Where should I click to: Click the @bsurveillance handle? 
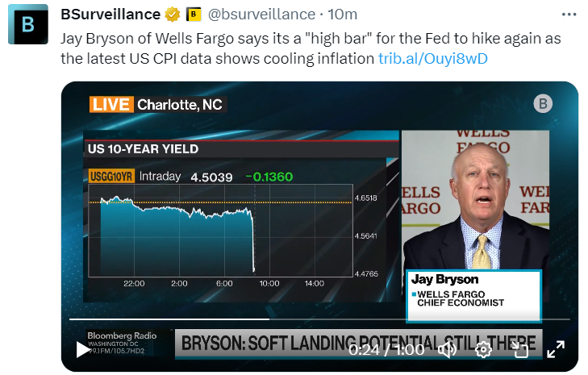click(262, 15)
